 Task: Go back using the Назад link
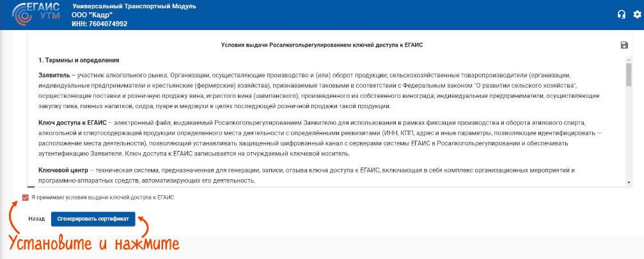click(36, 219)
